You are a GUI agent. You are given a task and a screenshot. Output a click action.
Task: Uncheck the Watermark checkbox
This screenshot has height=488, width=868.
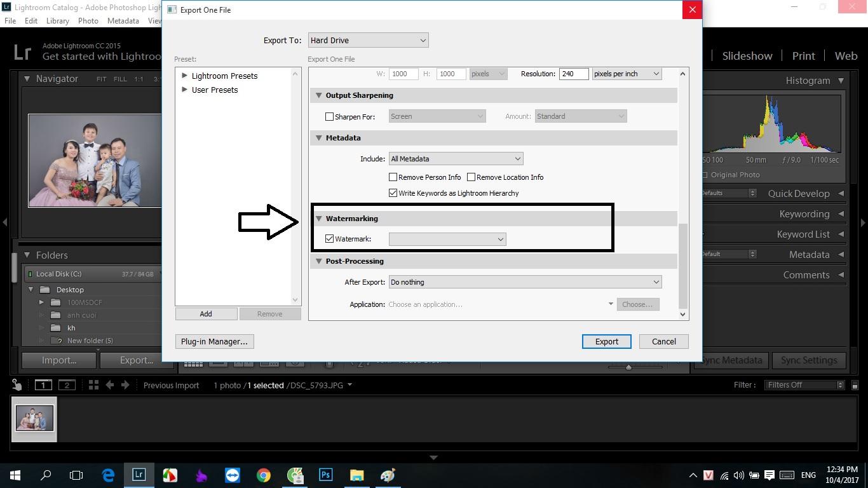pos(329,239)
